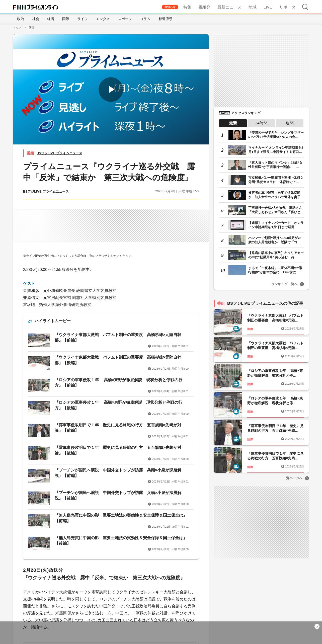Open first sidebar card ロシアの軍事侵攻1年
Screen dimensions: 322x644
[261, 377]
